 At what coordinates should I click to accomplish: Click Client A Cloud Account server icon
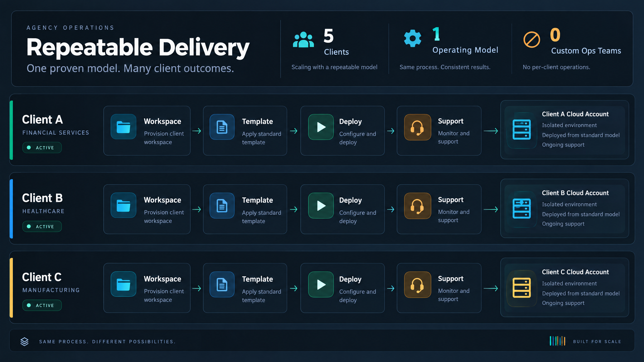521,130
